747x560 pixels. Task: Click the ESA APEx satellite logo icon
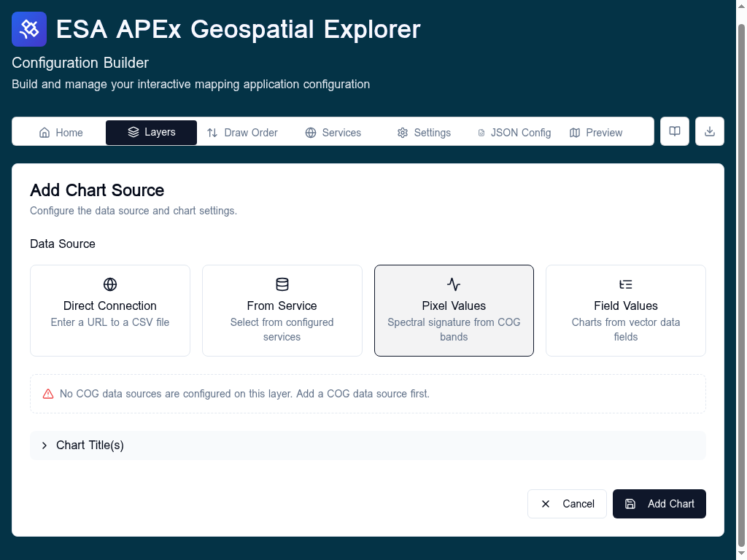point(29,29)
